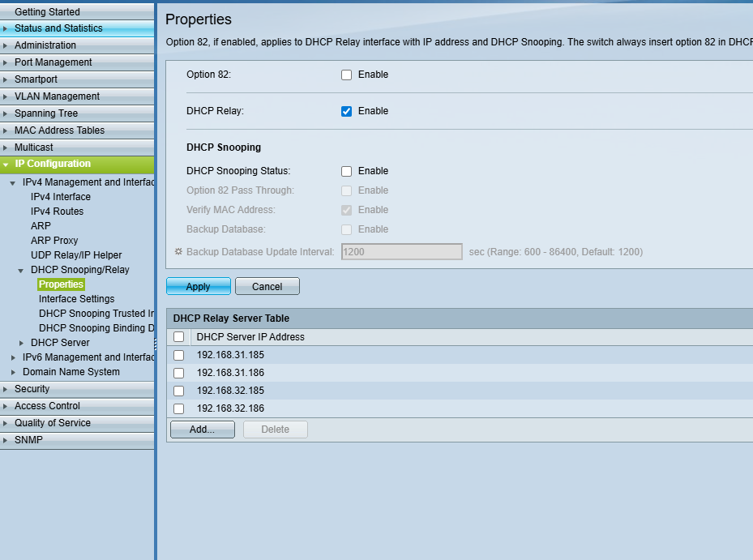
Task: Open the IPv4 Routes page
Action: (57, 212)
